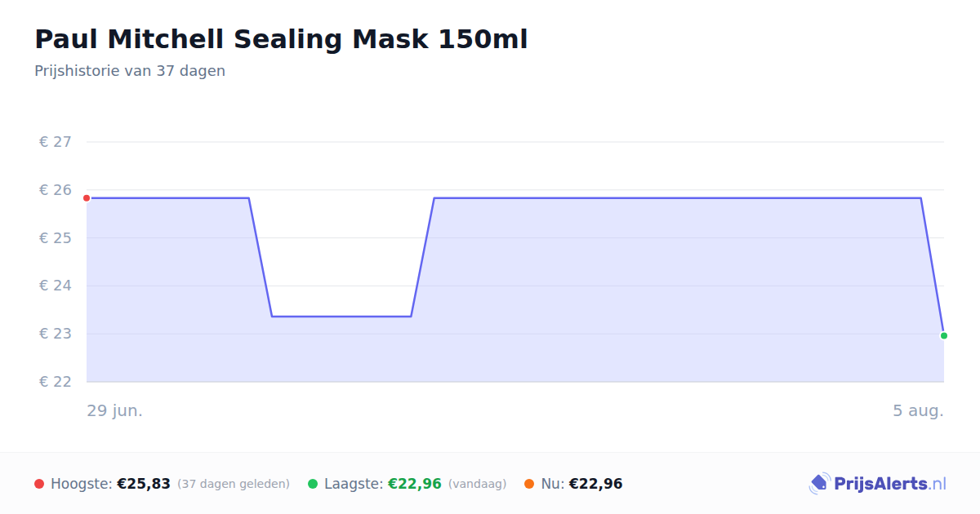Click the (vandaag) note
The height and width of the screenshot is (514, 980).
point(478,484)
